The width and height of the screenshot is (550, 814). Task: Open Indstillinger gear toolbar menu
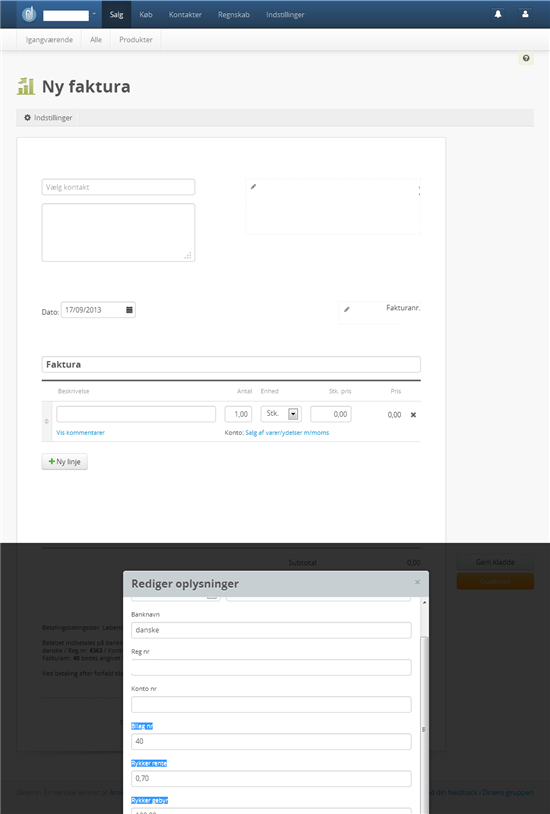click(48, 118)
